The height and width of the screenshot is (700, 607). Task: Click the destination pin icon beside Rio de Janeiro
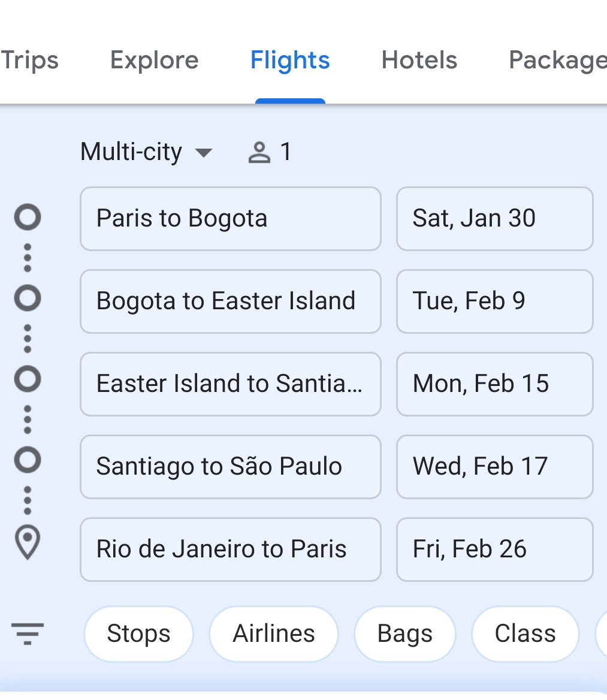pyautogui.click(x=28, y=542)
